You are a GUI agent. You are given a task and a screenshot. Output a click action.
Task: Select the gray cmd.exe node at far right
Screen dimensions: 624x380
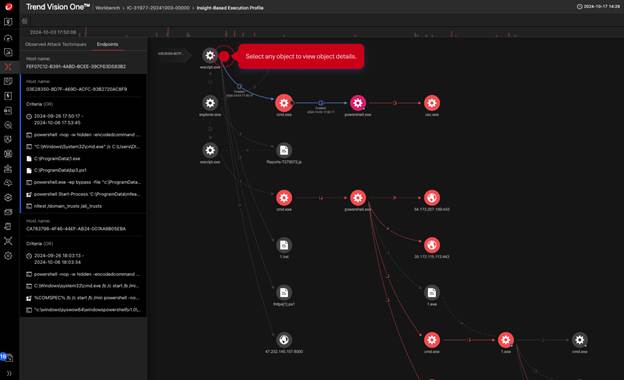click(x=579, y=340)
